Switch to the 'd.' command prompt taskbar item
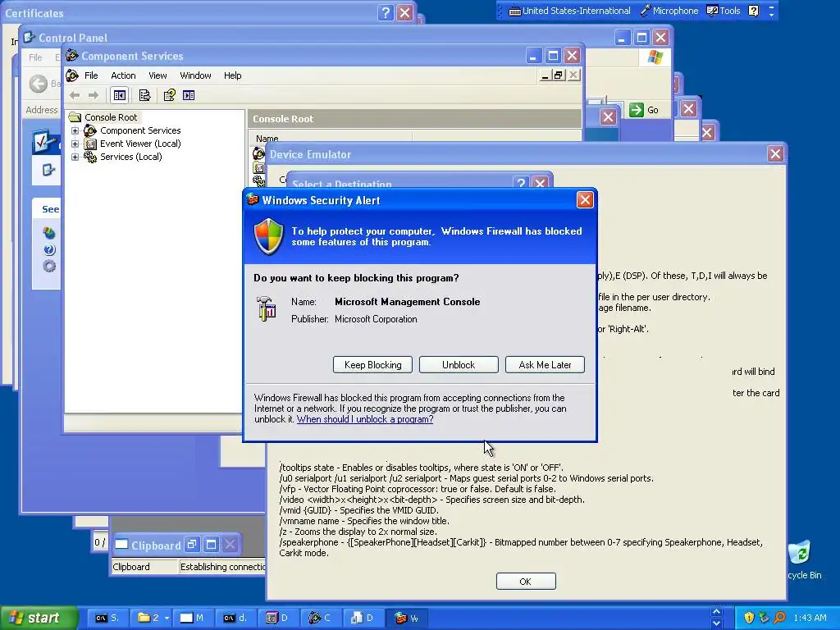This screenshot has width=840, height=630. pos(235,619)
